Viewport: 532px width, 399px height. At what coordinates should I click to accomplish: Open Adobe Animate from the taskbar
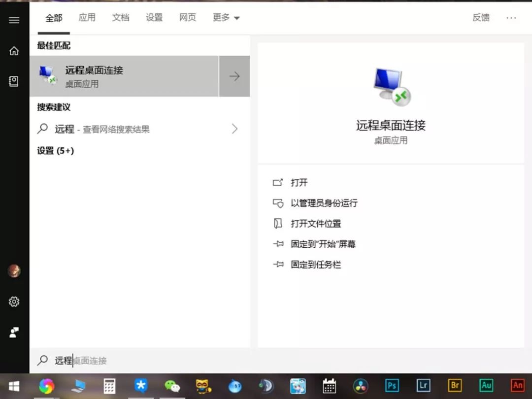coord(518,386)
